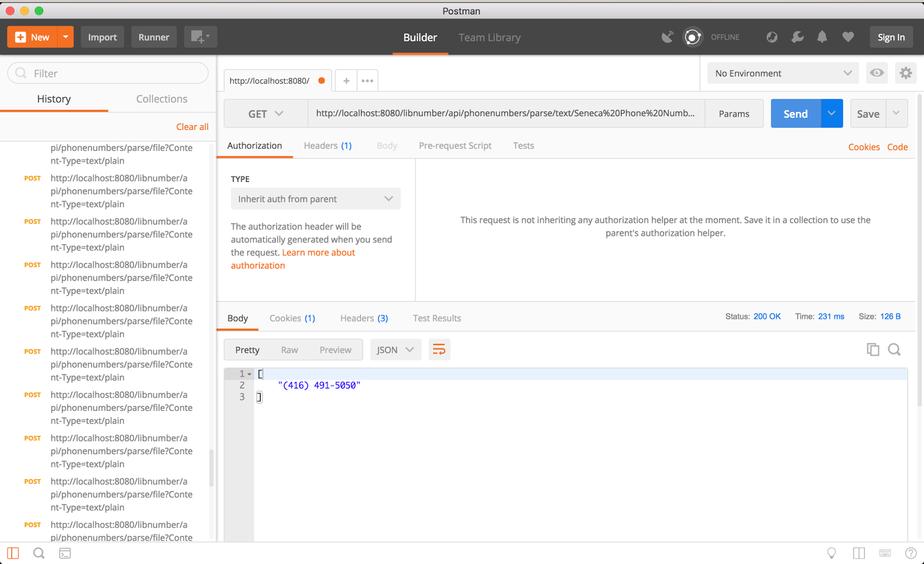
Task: Click the Clear all history link
Action: 192,126
